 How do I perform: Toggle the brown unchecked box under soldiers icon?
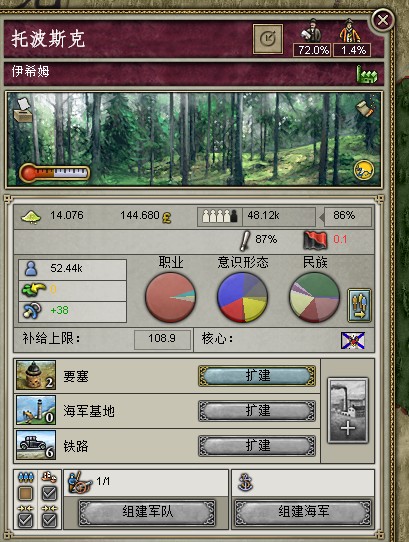coord(26,493)
